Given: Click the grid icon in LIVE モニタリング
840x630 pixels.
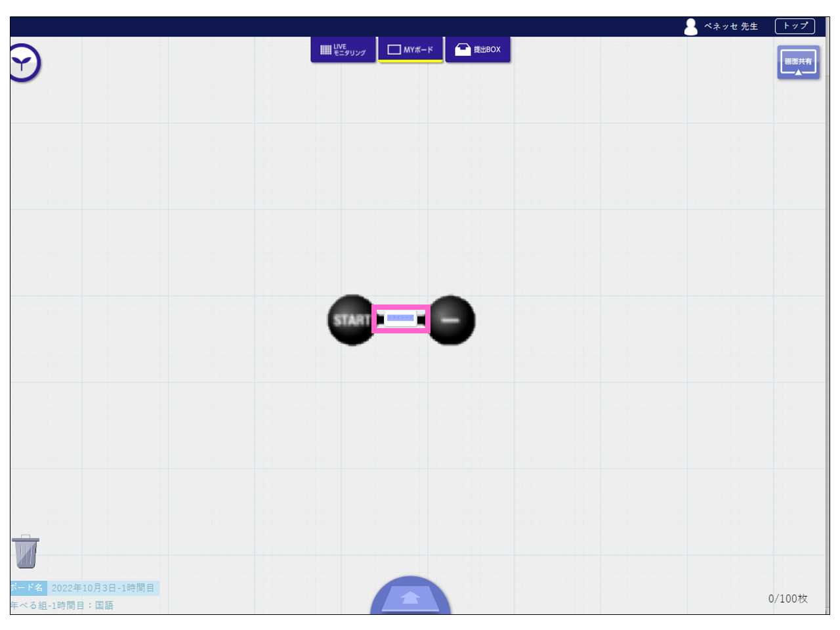Looking at the screenshot, I should (x=325, y=50).
